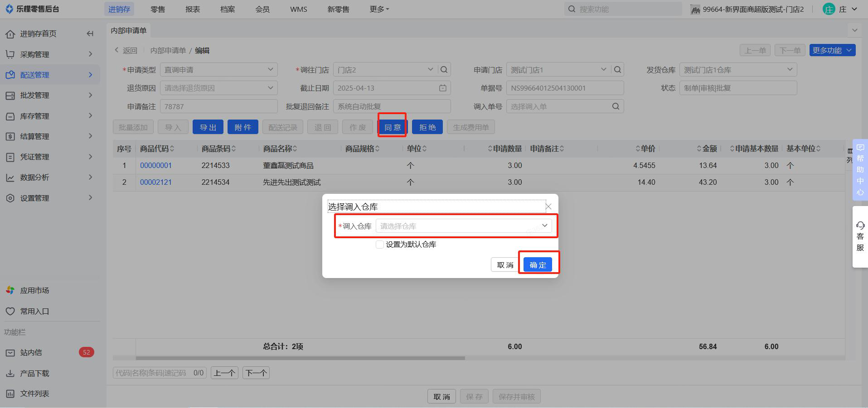This screenshot has height=408, width=868.
Task: Click the sidebar collapse arrow icon
Action: coord(90,34)
